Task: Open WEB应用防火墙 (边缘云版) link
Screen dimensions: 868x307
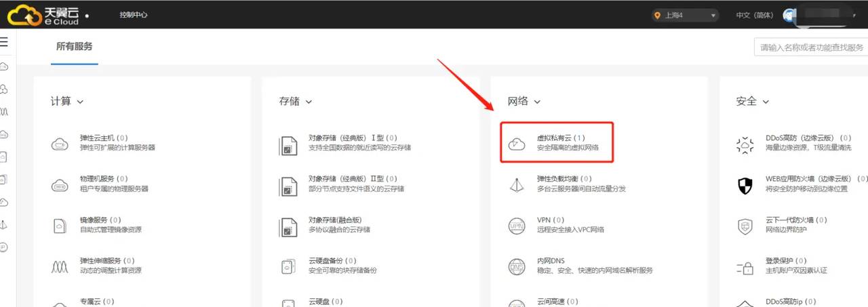Action: (x=816, y=179)
